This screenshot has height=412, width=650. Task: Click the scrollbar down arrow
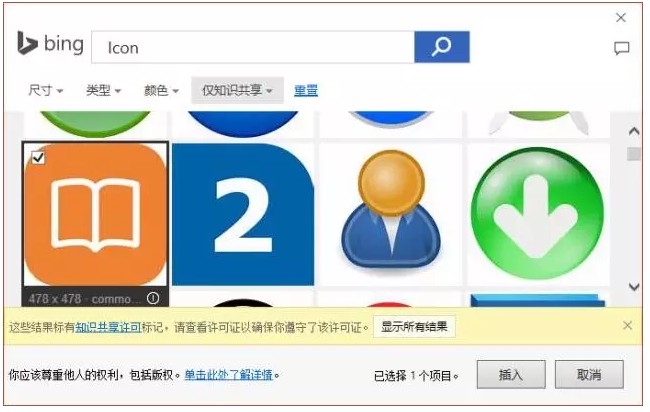click(x=634, y=287)
